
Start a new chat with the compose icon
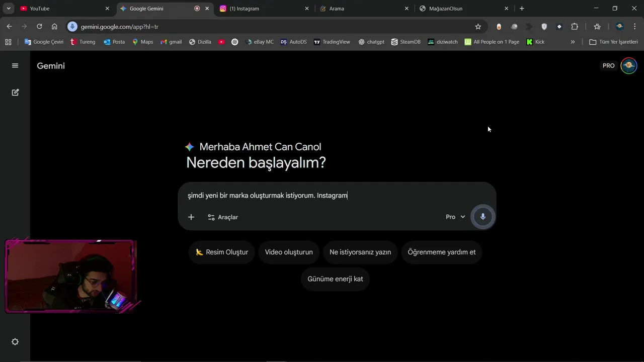pos(15,93)
